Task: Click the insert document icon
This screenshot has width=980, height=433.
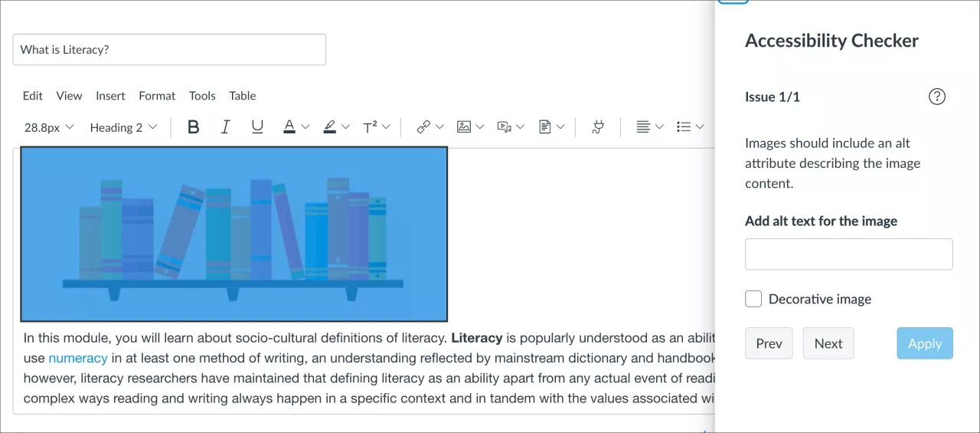Action: tap(544, 127)
